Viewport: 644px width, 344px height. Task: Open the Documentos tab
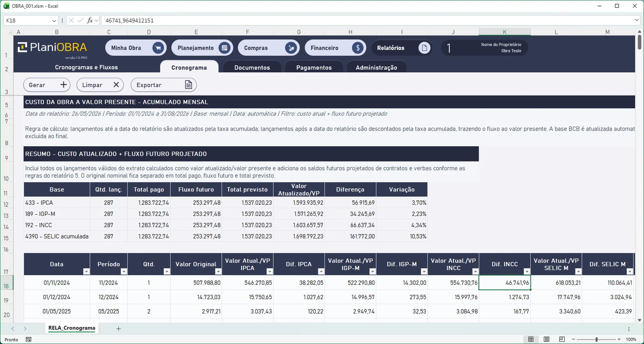click(x=252, y=67)
